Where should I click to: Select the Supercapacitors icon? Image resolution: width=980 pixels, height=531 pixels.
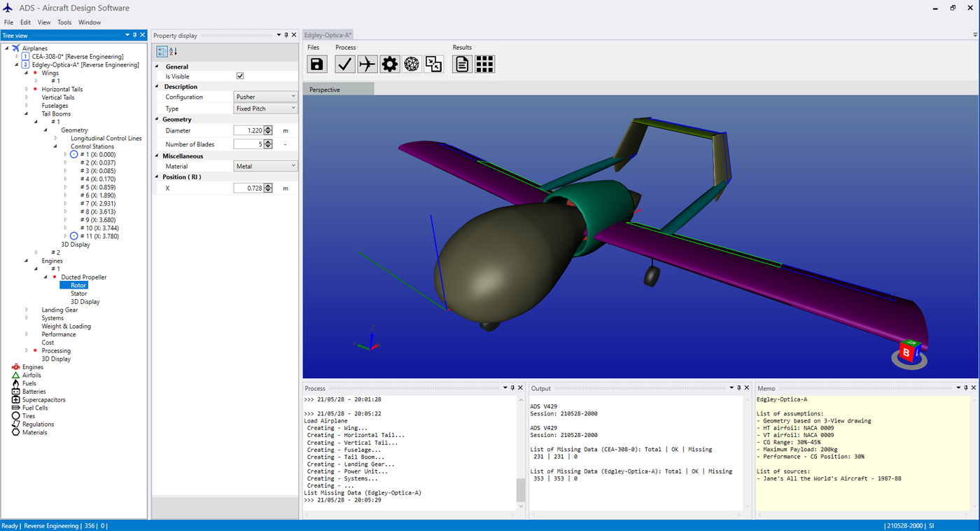[x=15, y=400]
